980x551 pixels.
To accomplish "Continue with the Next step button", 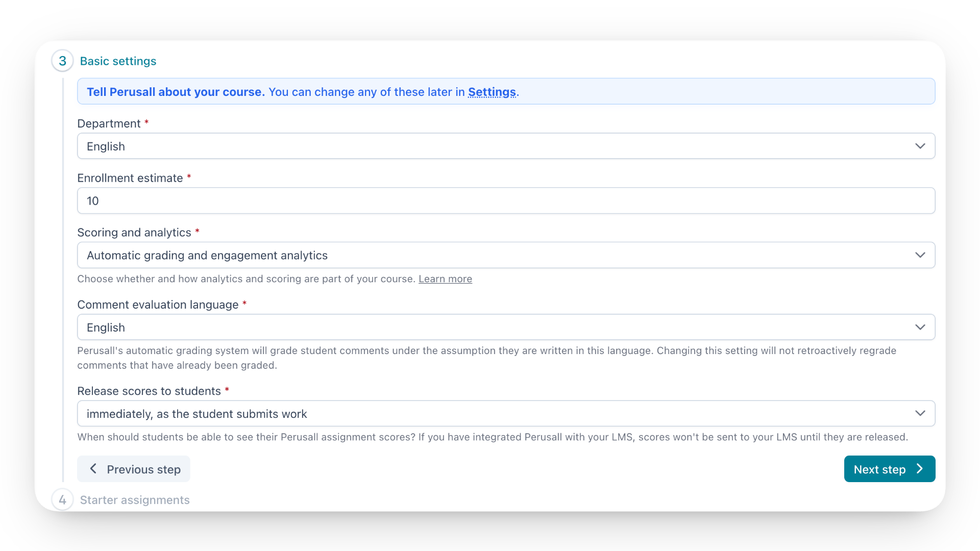I will point(889,469).
